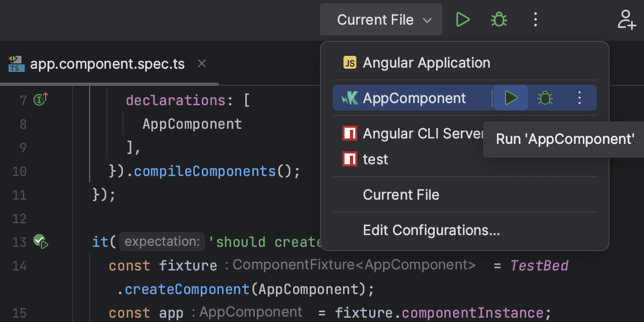Click the implements gutter icon on line 7
Image resolution: width=644 pixels, height=322 pixels.
point(41,99)
